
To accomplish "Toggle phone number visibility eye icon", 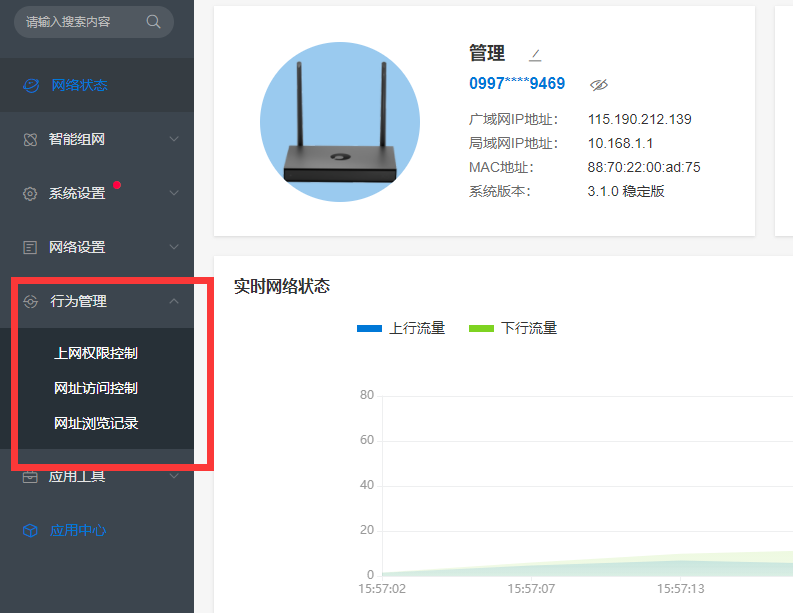I will point(599,84).
